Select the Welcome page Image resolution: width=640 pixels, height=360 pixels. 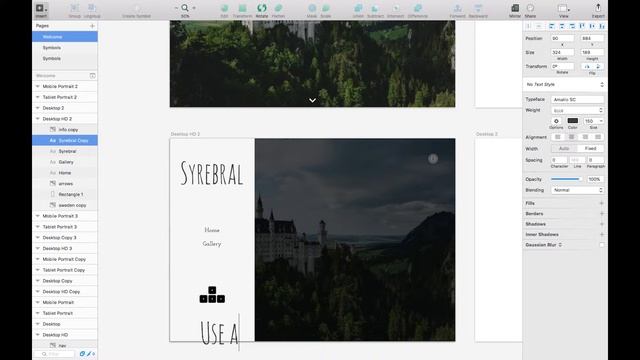click(65, 37)
